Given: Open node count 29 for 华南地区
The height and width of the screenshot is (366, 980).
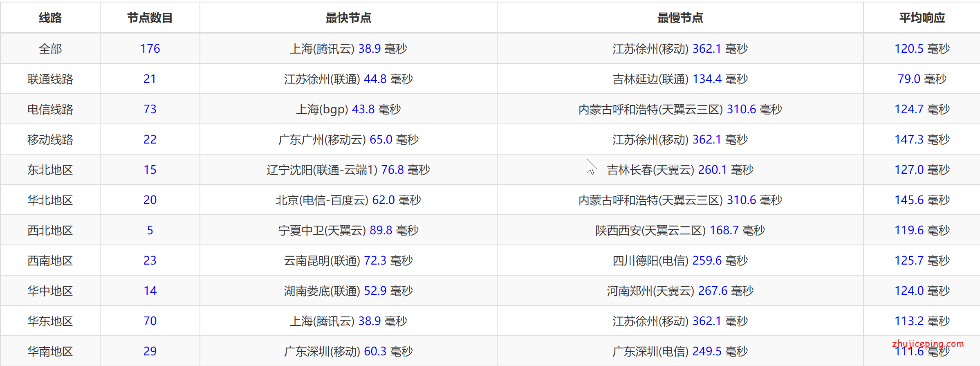Looking at the screenshot, I should click(150, 351).
